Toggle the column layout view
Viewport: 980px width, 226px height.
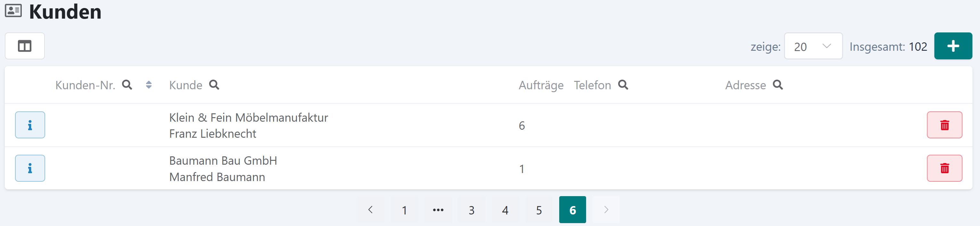[x=24, y=46]
